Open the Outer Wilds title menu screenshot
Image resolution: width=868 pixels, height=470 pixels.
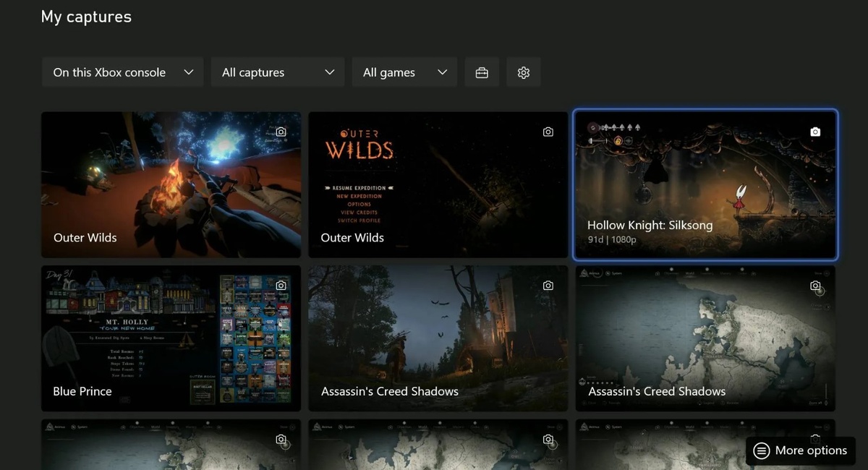click(x=438, y=184)
